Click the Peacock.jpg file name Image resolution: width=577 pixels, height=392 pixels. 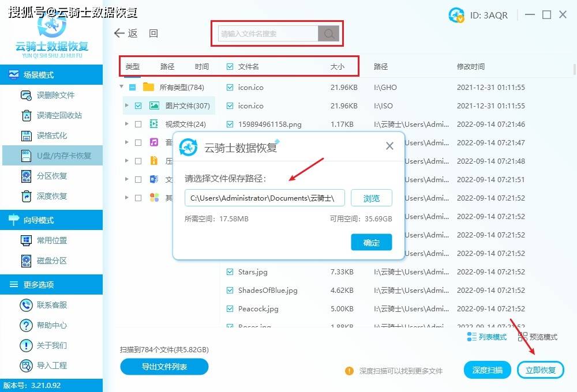click(258, 309)
